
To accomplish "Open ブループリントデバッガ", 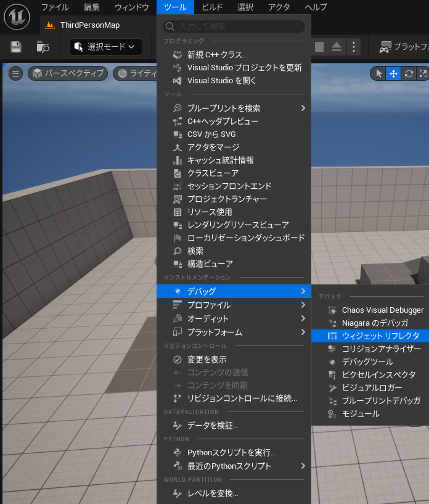I will [x=370, y=401].
